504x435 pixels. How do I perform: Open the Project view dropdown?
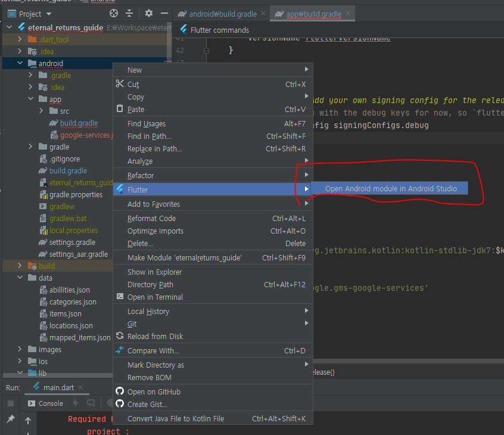pyautogui.click(x=49, y=14)
